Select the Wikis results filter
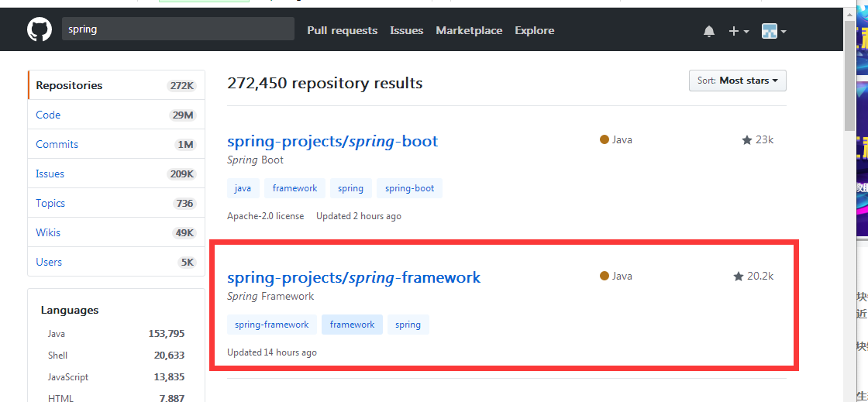Screen dimensions: 868x402 116,232
